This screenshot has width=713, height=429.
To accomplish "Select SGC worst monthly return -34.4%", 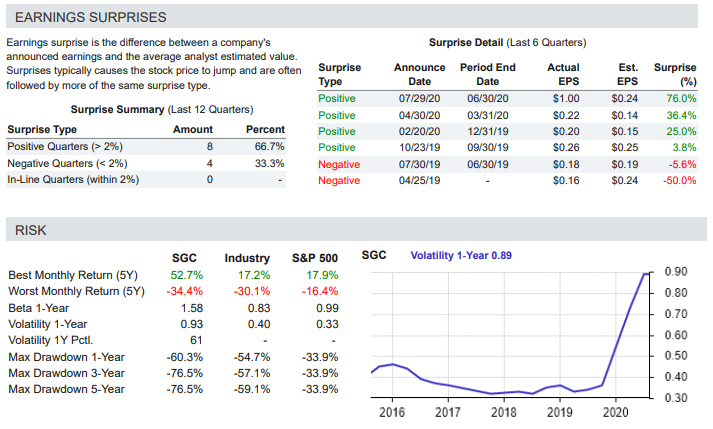I will [184, 291].
